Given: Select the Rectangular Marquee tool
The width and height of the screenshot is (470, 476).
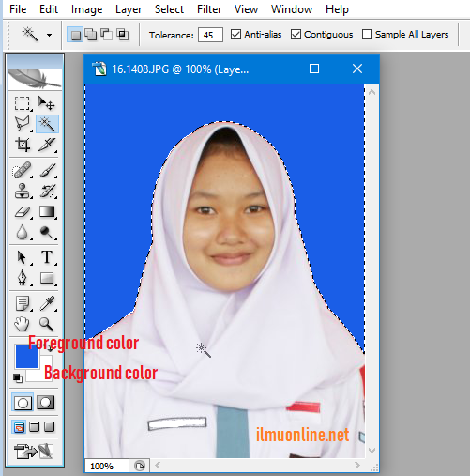Looking at the screenshot, I should (23, 103).
